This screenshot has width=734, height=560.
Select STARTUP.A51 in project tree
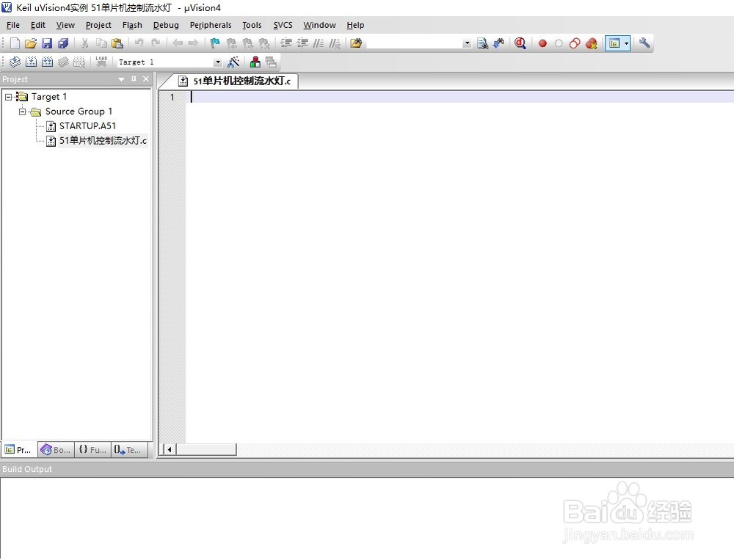pyautogui.click(x=87, y=126)
